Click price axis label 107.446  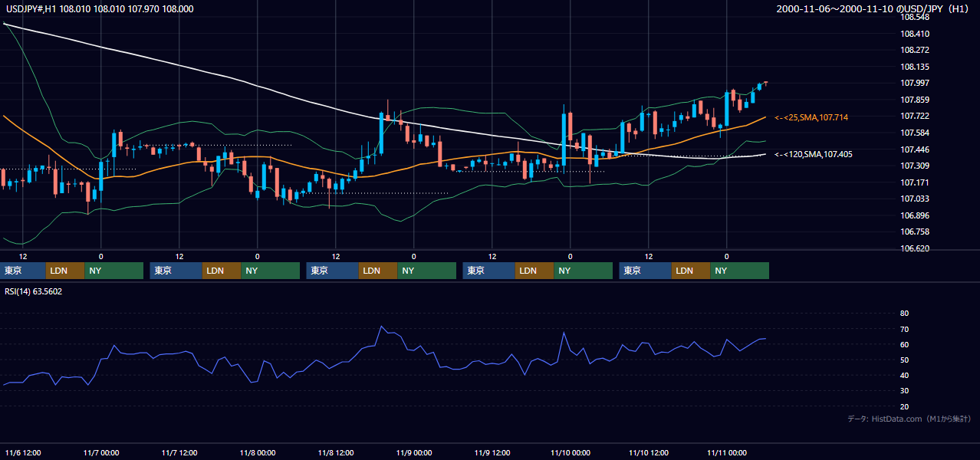916,149
